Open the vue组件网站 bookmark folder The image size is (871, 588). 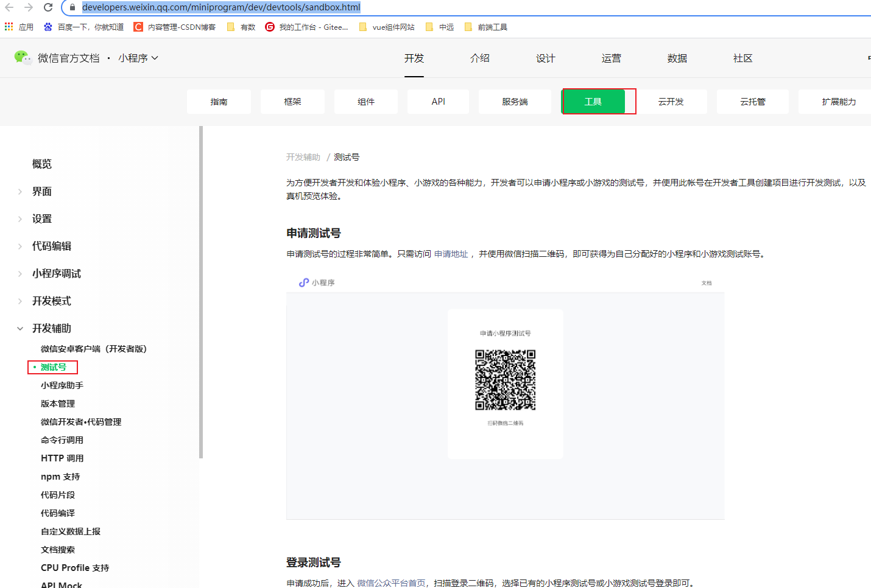coord(387,27)
